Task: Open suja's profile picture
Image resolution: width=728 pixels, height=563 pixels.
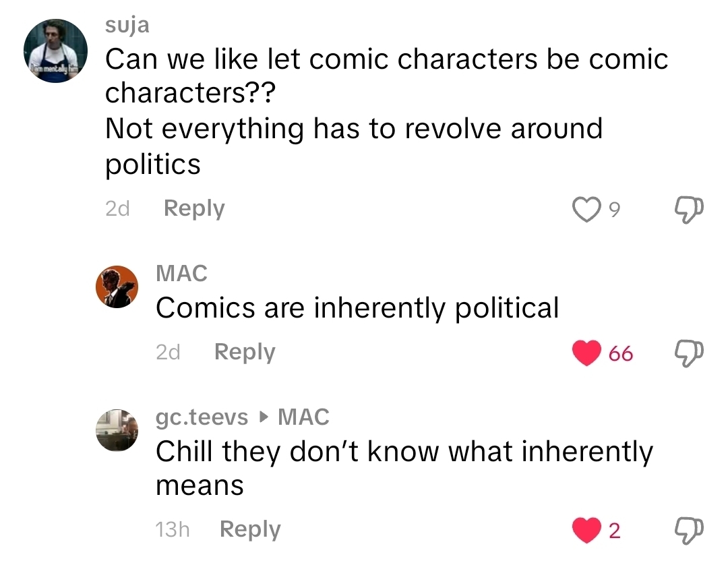Action: [x=56, y=51]
